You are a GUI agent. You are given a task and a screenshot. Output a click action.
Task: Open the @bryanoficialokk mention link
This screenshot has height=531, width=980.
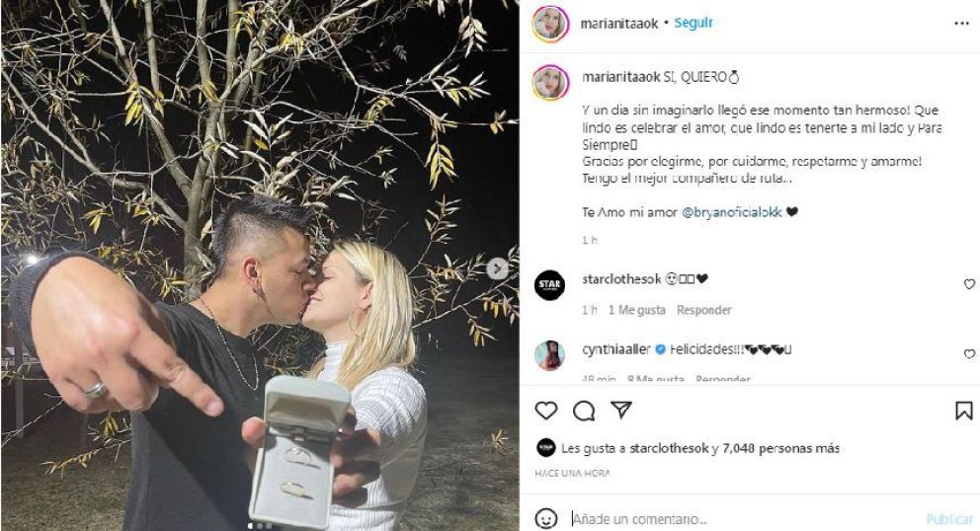click(732, 212)
